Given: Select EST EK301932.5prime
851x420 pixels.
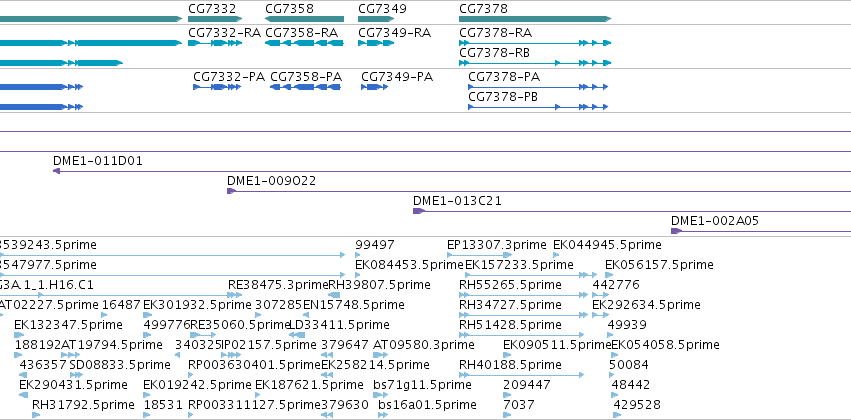Looking at the screenshot, I should tap(198, 305).
